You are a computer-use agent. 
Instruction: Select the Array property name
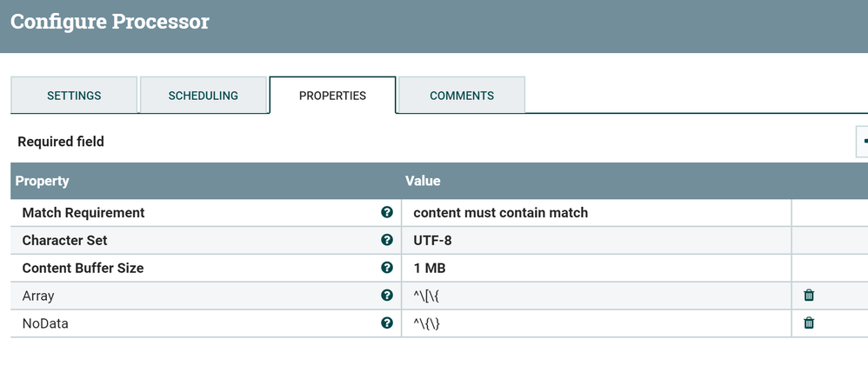(x=38, y=296)
